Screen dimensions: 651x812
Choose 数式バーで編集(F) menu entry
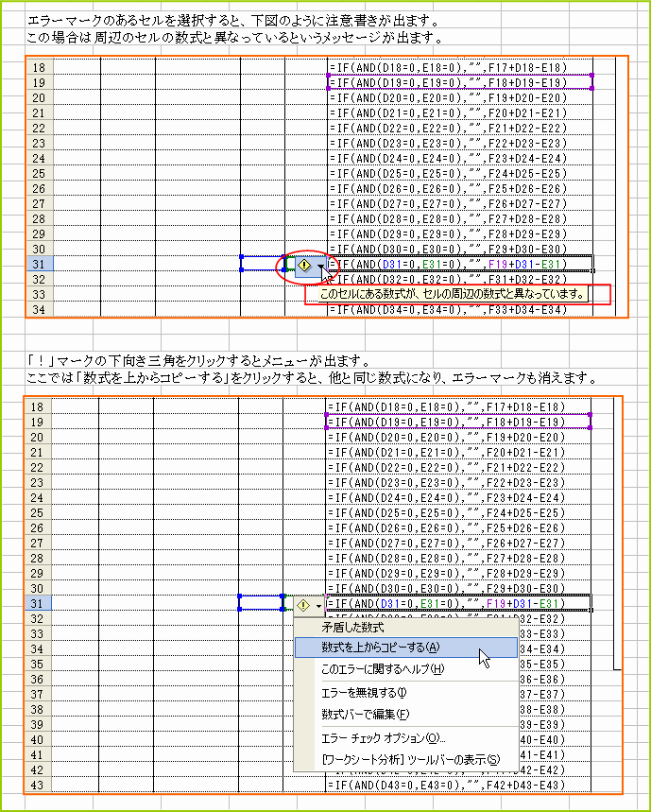tap(405, 715)
